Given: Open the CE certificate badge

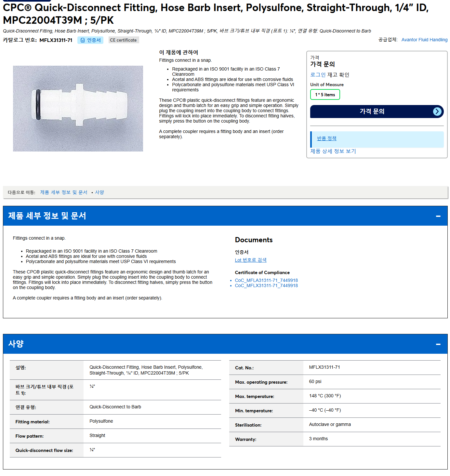Looking at the screenshot, I should (124, 40).
